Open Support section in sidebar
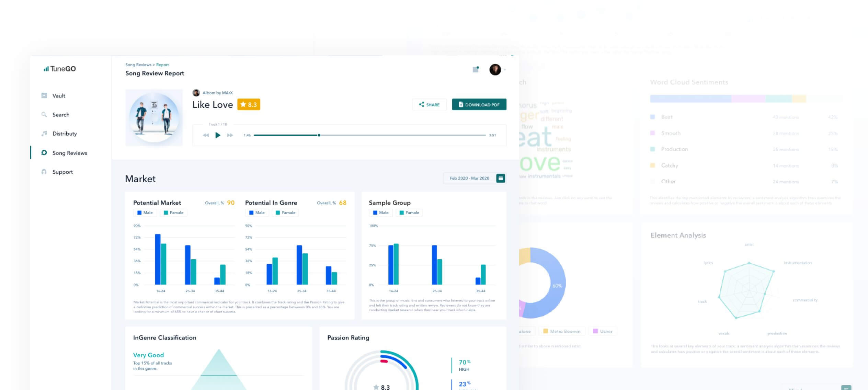This screenshot has width=868, height=390. tap(62, 172)
